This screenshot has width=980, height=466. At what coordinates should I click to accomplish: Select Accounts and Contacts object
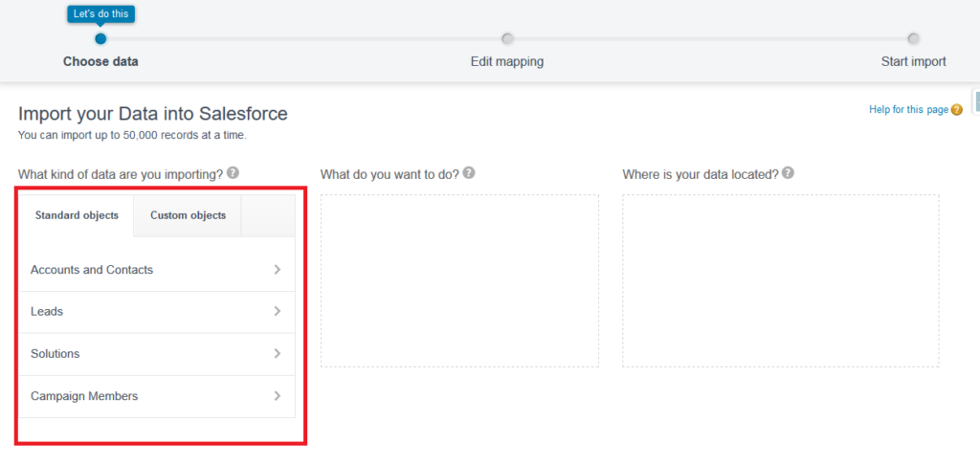coord(157,270)
